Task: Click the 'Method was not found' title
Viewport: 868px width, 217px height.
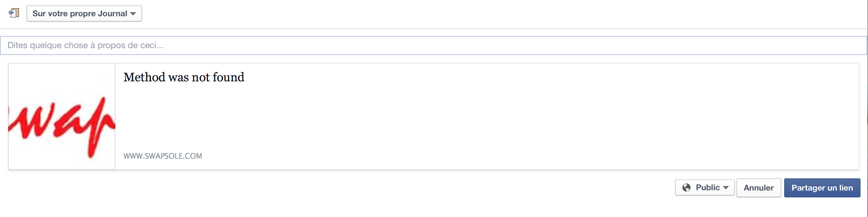Action: pyautogui.click(x=184, y=77)
